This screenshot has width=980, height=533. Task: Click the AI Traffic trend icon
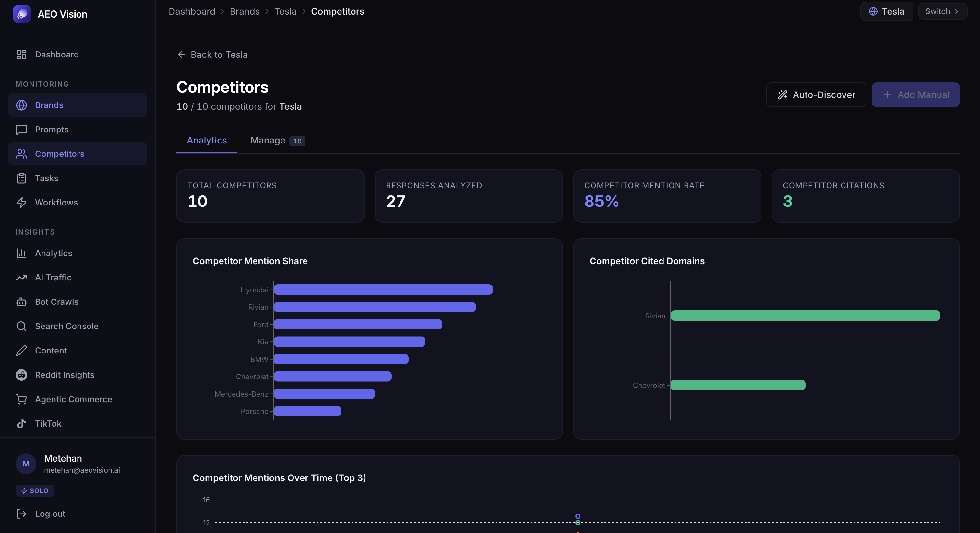pos(21,278)
